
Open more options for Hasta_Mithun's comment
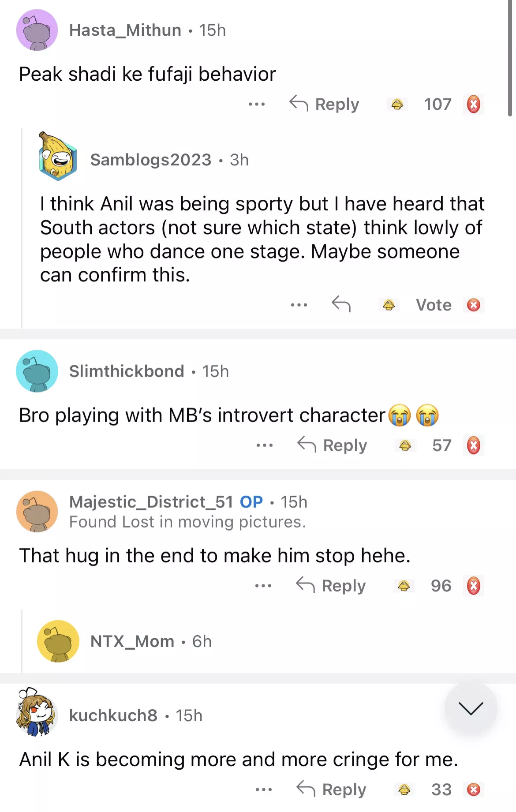click(257, 105)
